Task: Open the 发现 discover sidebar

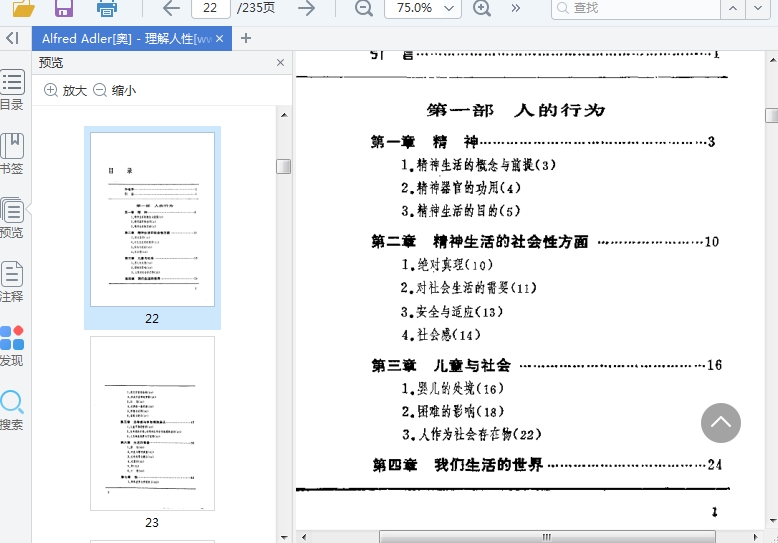Action: tap(12, 346)
